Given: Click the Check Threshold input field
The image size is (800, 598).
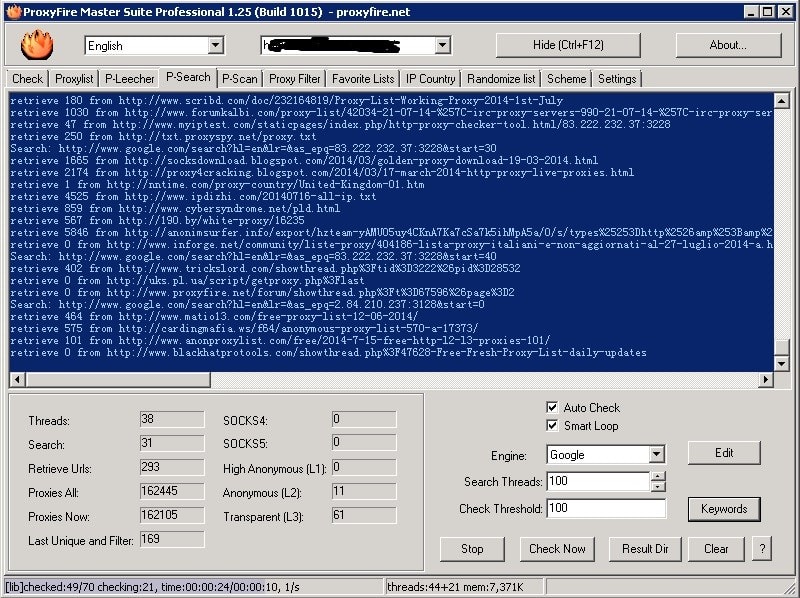Looking at the screenshot, I should (606, 508).
